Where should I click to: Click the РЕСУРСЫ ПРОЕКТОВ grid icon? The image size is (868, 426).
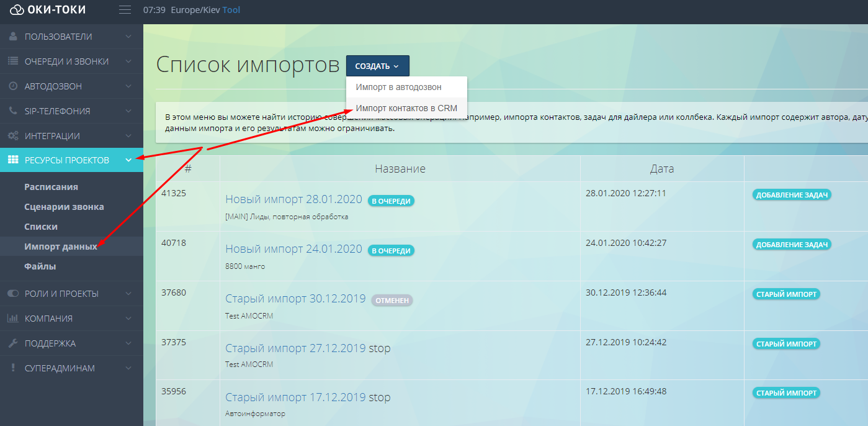[x=12, y=160]
